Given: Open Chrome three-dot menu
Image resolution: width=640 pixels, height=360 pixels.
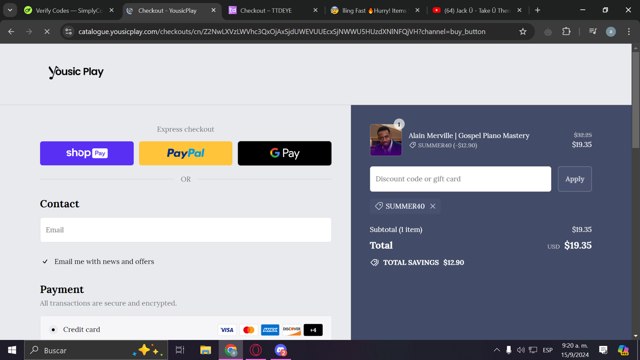Looking at the screenshot, I should pyautogui.click(x=629, y=31).
